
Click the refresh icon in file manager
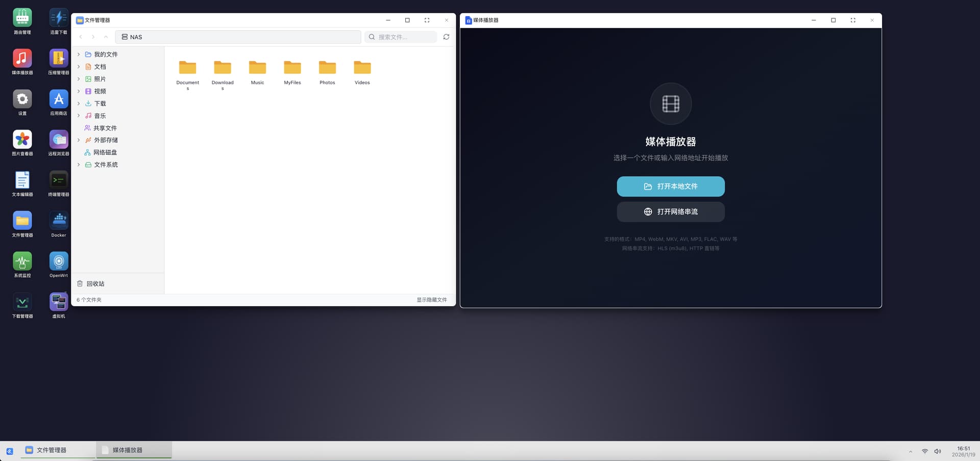coord(446,37)
